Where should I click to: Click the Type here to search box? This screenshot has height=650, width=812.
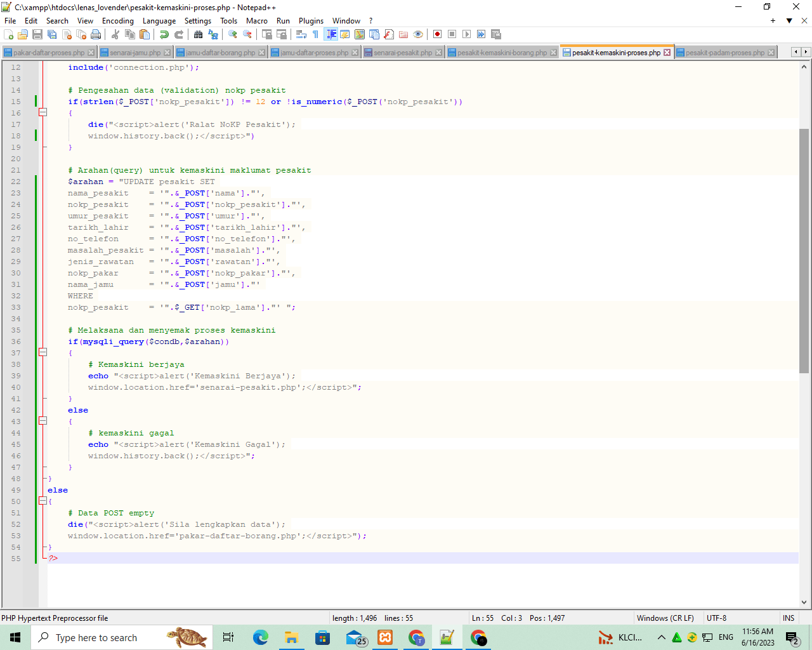pyautogui.click(x=121, y=637)
